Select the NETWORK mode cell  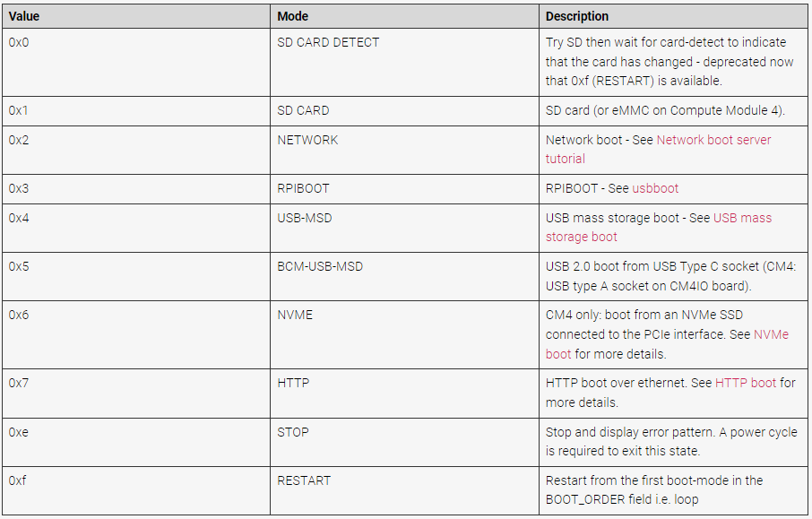tap(404, 150)
